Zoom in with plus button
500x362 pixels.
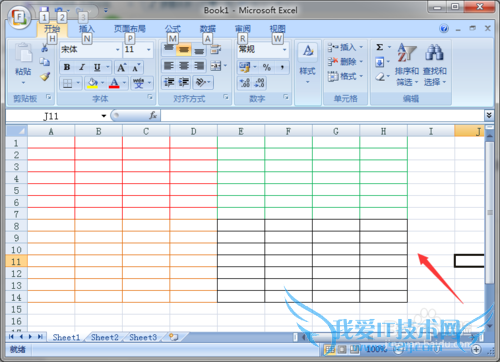477,349
